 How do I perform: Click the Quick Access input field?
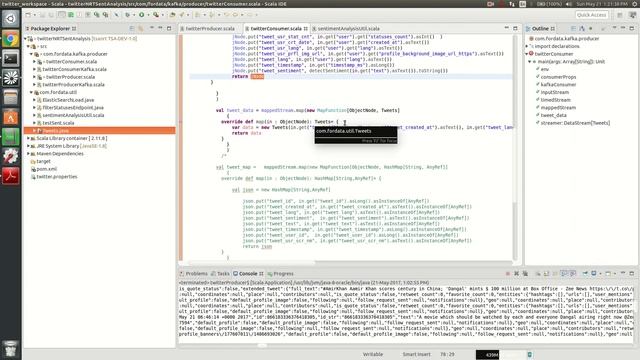coord(591,15)
